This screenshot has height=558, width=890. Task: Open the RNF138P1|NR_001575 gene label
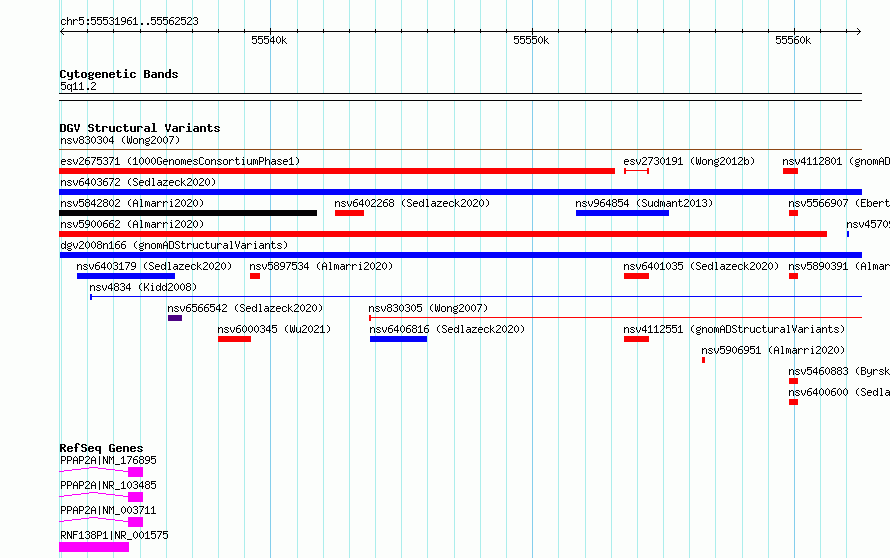tap(114, 535)
